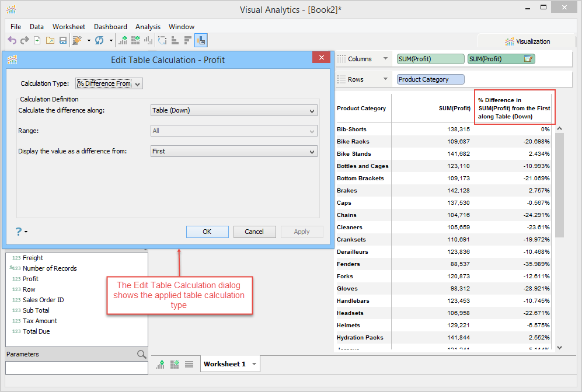The height and width of the screenshot is (392, 582).
Task: Create a new workbook with the page-plus icon
Action: point(37,40)
